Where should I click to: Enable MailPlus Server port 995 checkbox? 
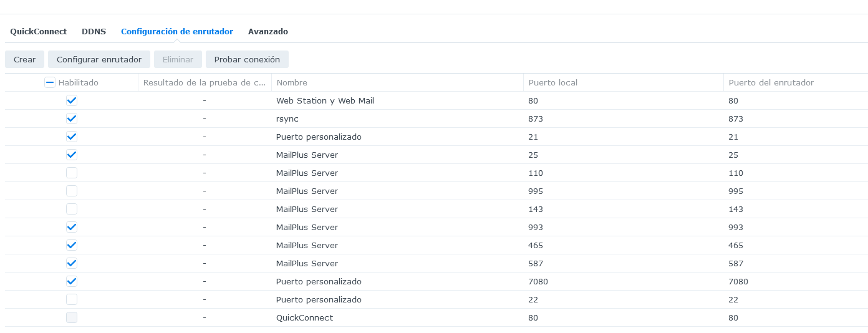tap(72, 191)
